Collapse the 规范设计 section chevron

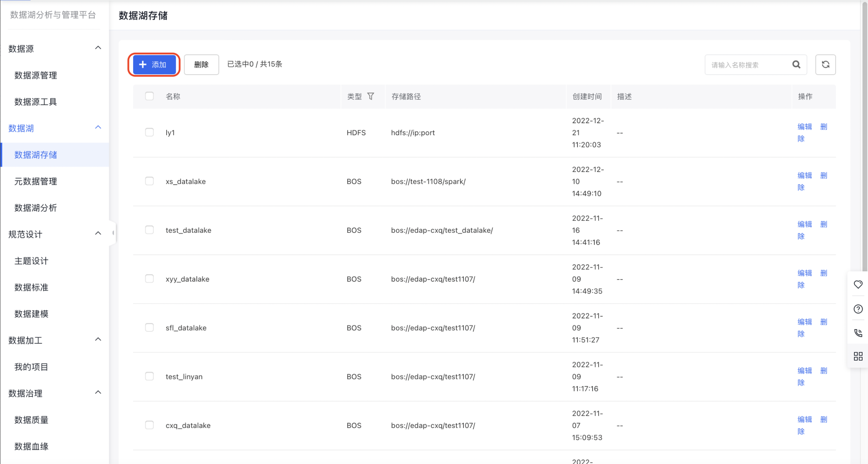98,233
